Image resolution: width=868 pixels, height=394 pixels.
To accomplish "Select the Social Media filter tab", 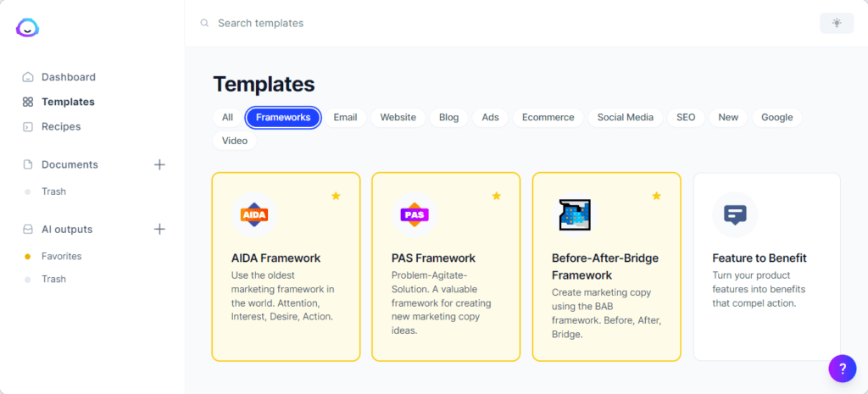I will [x=626, y=117].
